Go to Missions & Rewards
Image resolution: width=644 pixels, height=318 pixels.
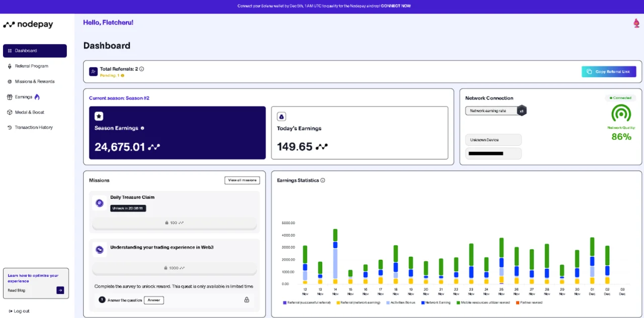(x=35, y=81)
